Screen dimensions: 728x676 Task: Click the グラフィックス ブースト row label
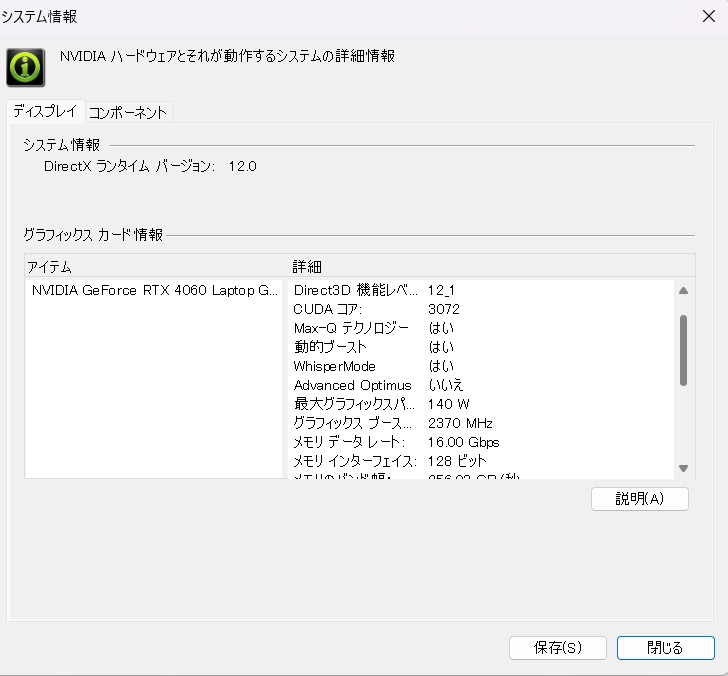click(352, 423)
